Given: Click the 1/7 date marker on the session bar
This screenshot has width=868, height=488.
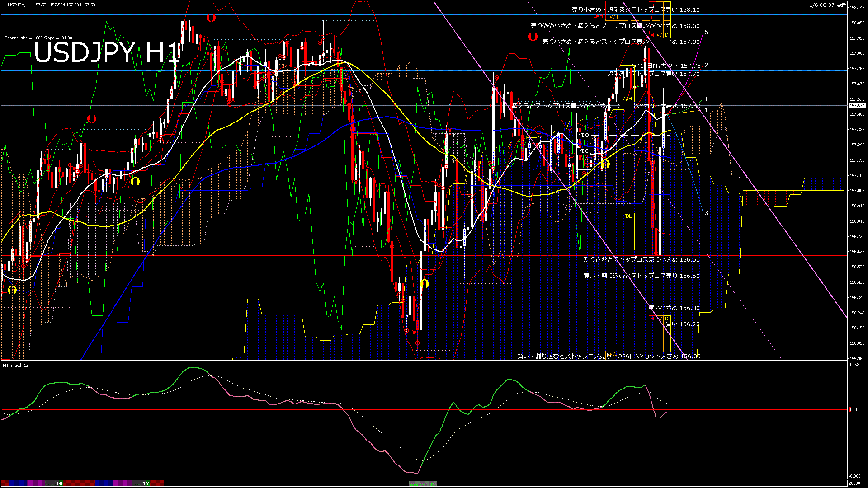Looking at the screenshot, I should coord(146,483).
